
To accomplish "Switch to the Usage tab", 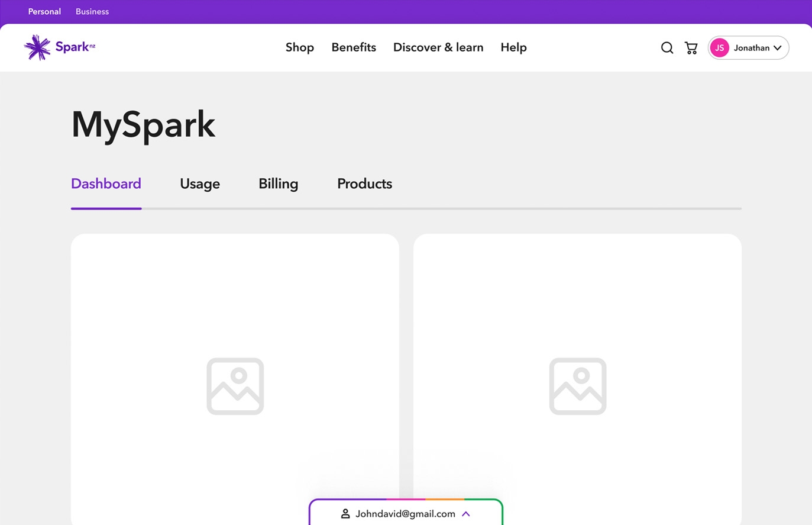I will point(200,183).
